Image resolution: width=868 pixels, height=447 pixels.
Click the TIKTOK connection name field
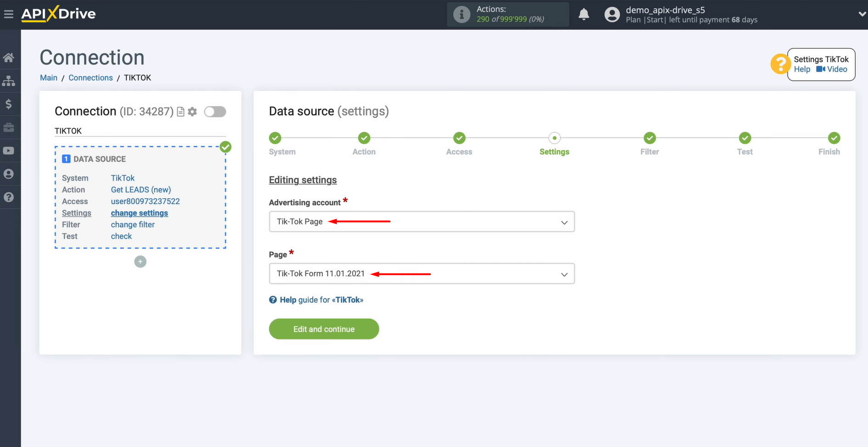pos(140,131)
